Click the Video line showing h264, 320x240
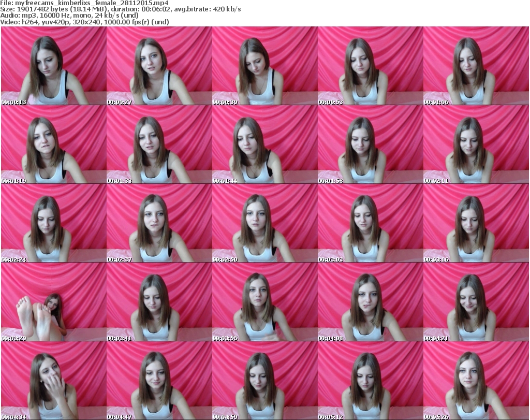The width and height of the screenshot is (530, 420). pos(84,22)
